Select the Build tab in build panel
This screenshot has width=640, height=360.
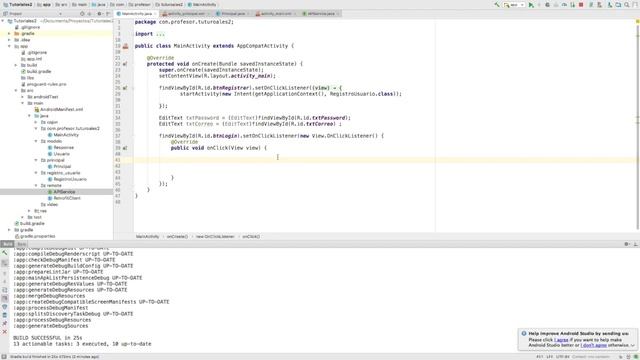point(7,244)
